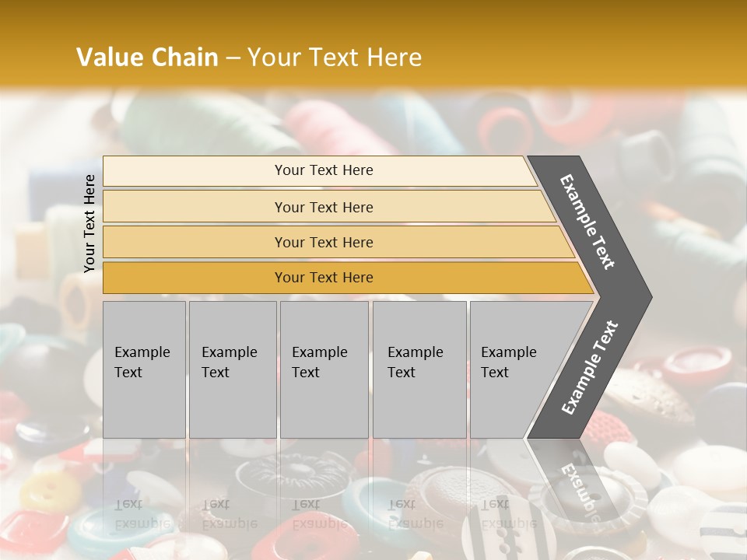
Task: Select the rightmost gray box with slanted edge
Action: click(x=517, y=369)
